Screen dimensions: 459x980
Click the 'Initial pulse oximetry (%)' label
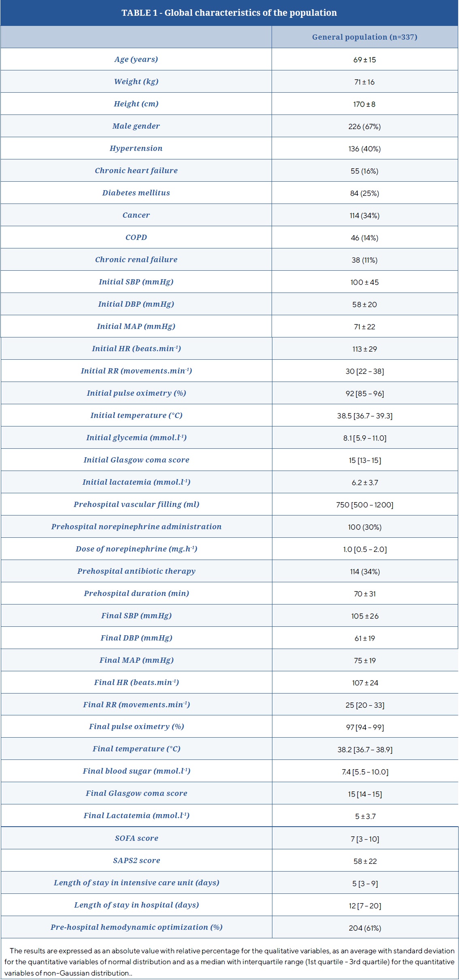(136, 393)
